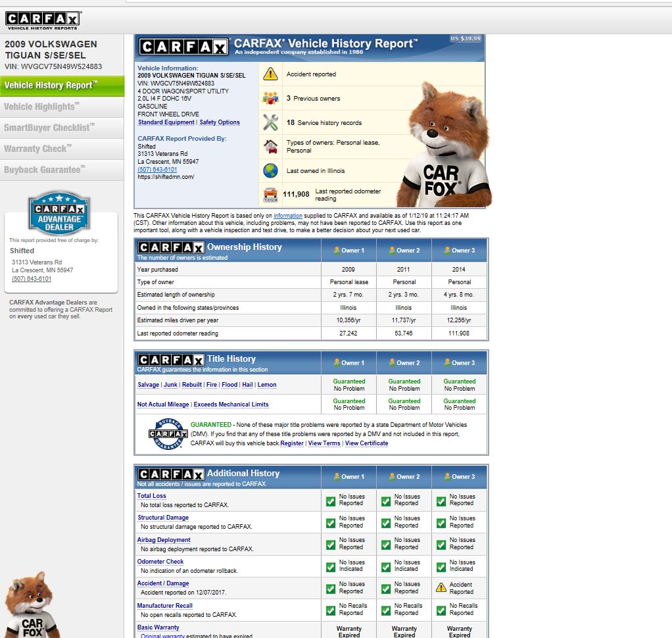Click the types of owners house icon
Image resolution: width=672 pixels, height=638 pixels.
[x=270, y=147]
